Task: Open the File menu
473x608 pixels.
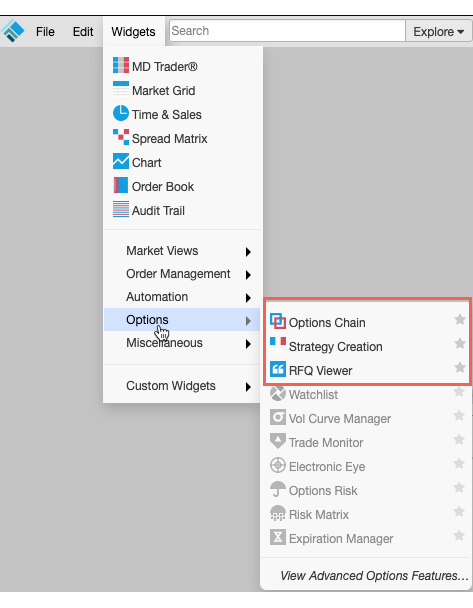Action: [x=45, y=32]
